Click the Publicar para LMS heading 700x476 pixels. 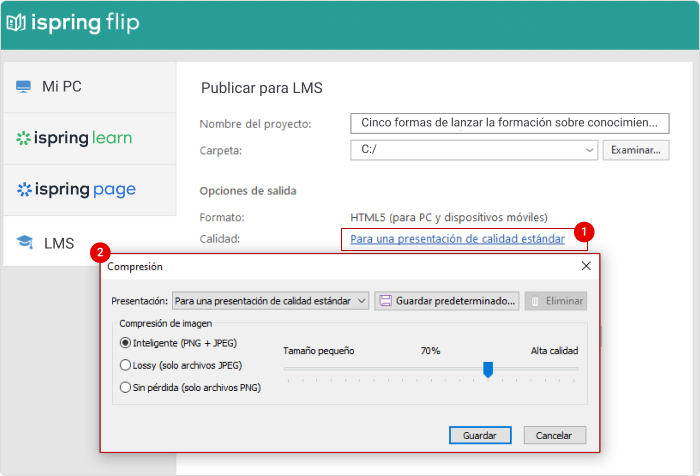click(x=262, y=88)
